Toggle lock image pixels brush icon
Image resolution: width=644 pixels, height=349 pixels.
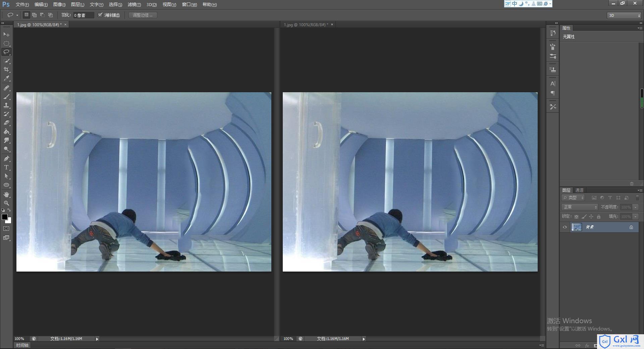[584, 217]
